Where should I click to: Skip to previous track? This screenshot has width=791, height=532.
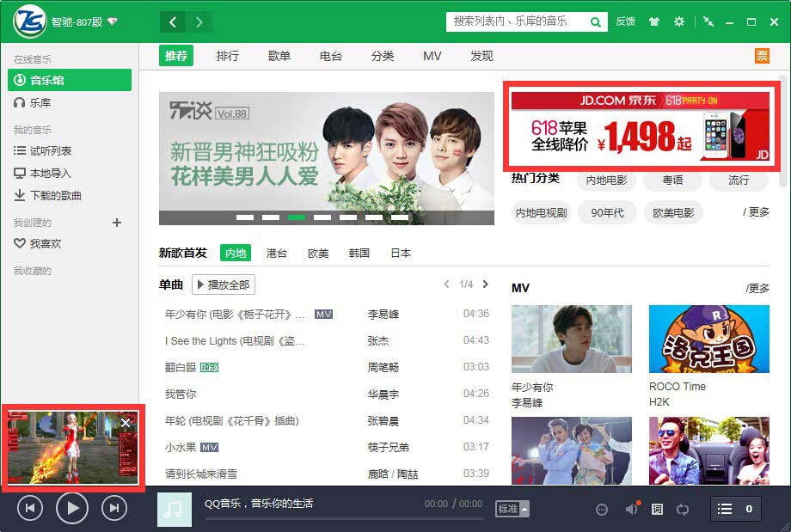(30, 508)
